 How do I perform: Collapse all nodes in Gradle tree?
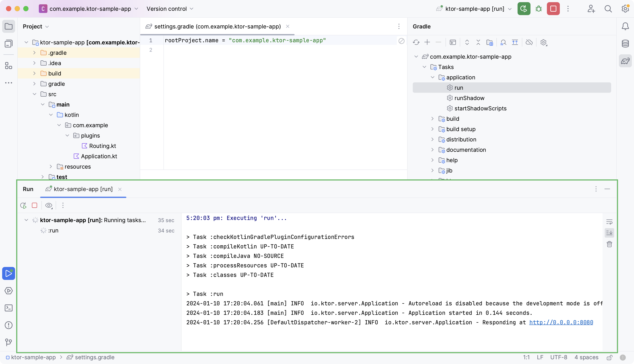point(478,42)
